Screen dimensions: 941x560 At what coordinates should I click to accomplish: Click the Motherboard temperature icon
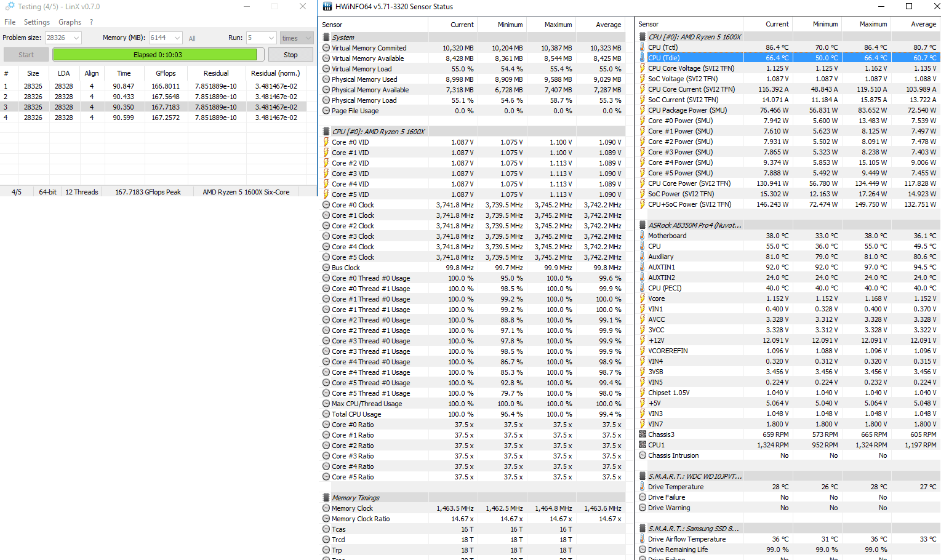pyautogui.click(x=643, y=236)
